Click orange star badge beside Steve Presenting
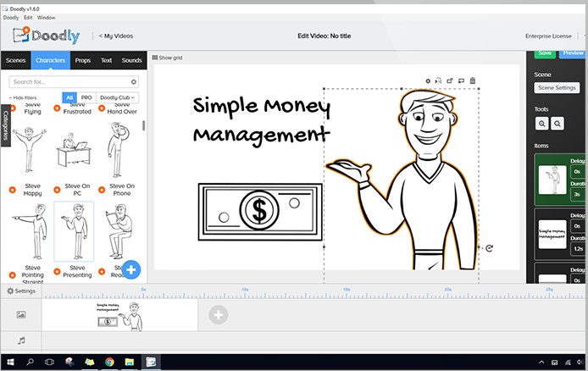Image resolution: width=588 pixels, height=371 pixels. click(x=57, y=271)
